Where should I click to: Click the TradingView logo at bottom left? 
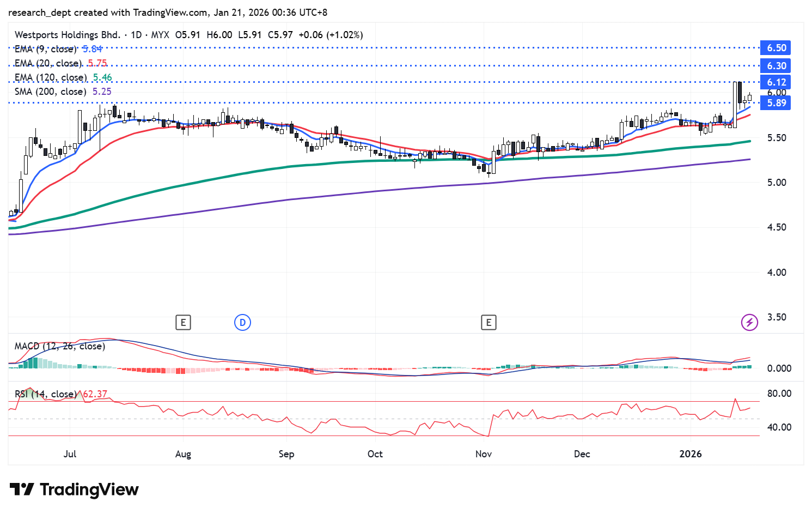(74, 489)
